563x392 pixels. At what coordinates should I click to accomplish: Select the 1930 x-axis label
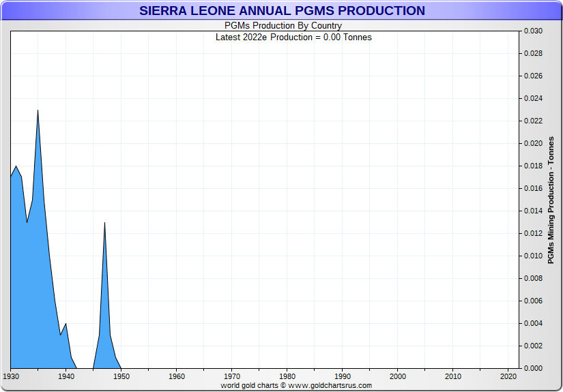coord(11,376)
